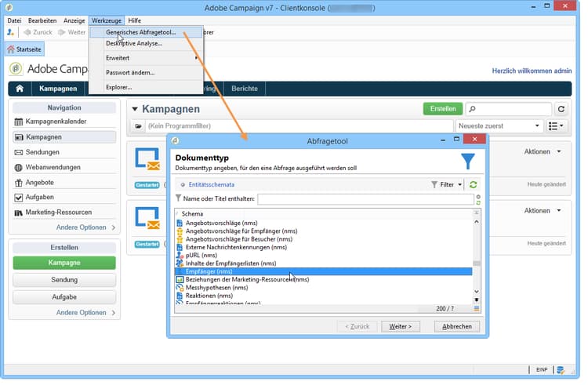Click Weiter > in Abfragetool
Viewport: 588px width, 385px height.
click(x=400, y=326)
